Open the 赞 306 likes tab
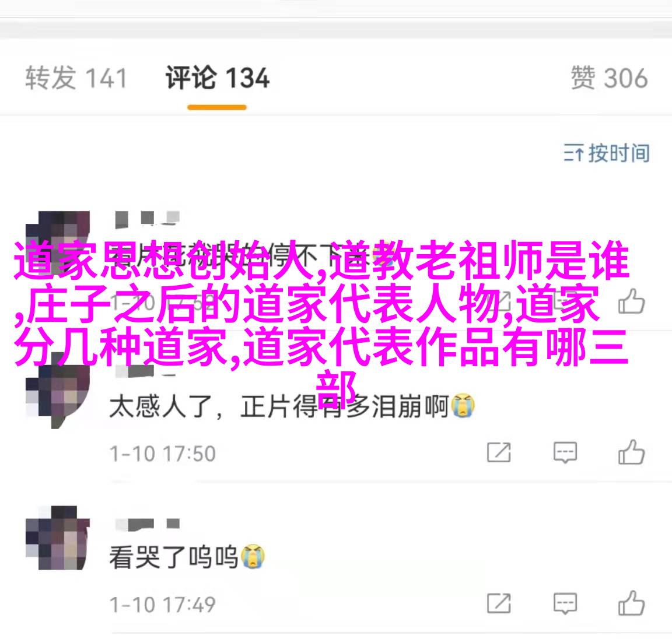 point(609,78)
